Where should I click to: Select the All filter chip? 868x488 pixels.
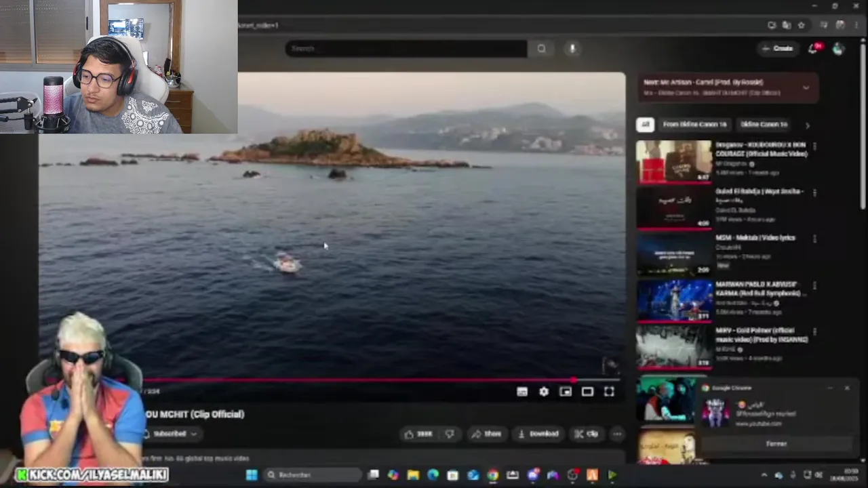point(645,125)
